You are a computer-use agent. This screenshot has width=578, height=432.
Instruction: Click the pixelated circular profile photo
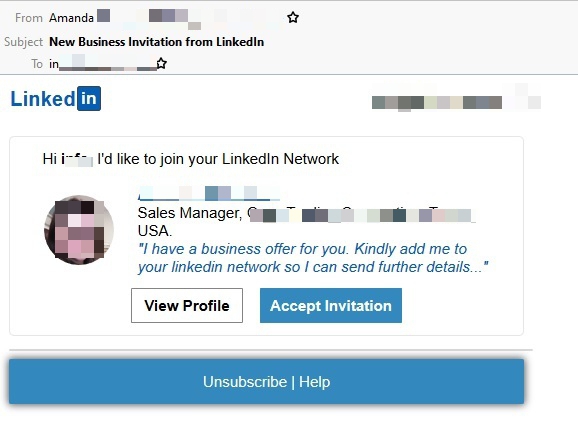[79, 230]
